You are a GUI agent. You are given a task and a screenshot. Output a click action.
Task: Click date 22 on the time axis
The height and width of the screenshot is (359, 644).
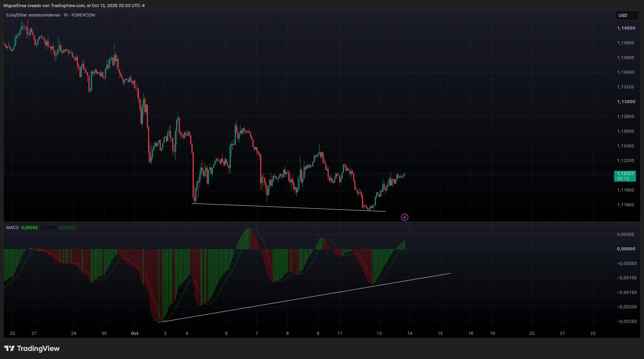(x=593, y=333)
